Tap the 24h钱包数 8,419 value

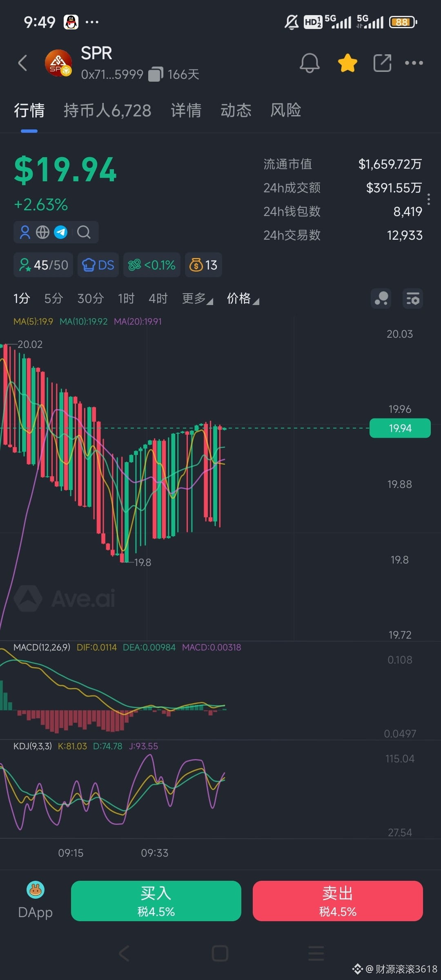408,212
